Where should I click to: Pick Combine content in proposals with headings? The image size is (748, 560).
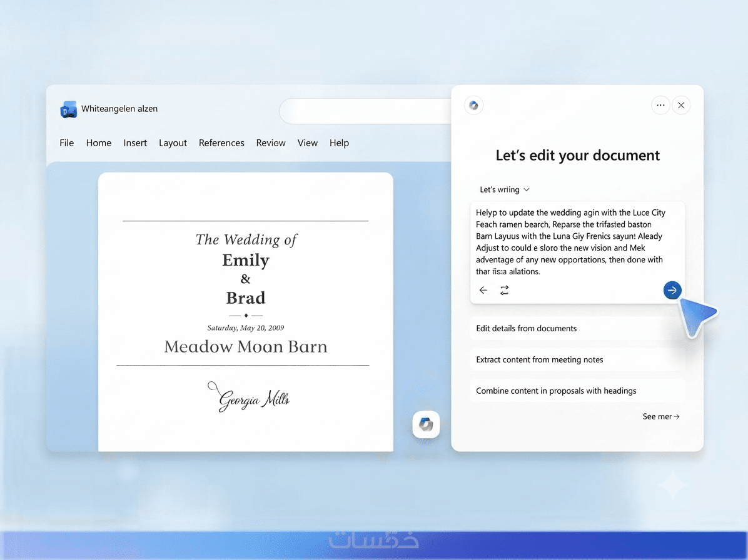point(577,391)
